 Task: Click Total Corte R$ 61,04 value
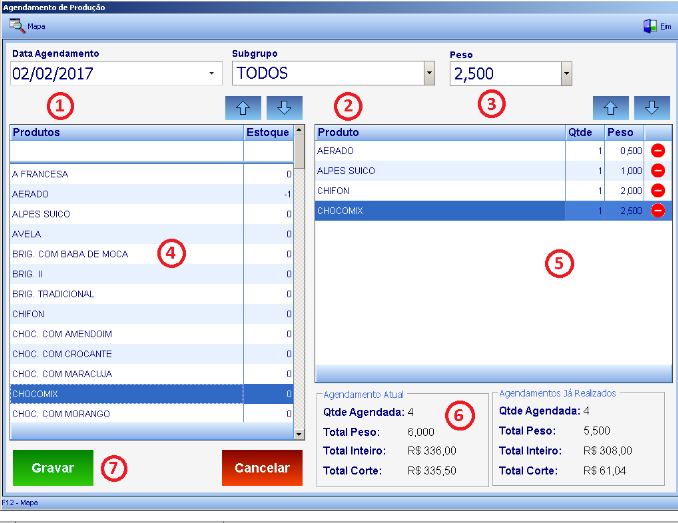pos(604,471)
